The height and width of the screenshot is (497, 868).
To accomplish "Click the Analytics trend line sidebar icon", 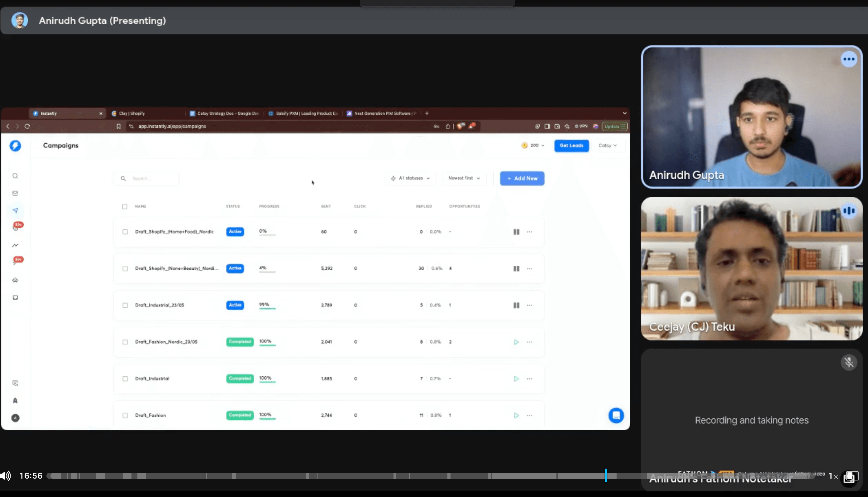I will coord(15,245).
